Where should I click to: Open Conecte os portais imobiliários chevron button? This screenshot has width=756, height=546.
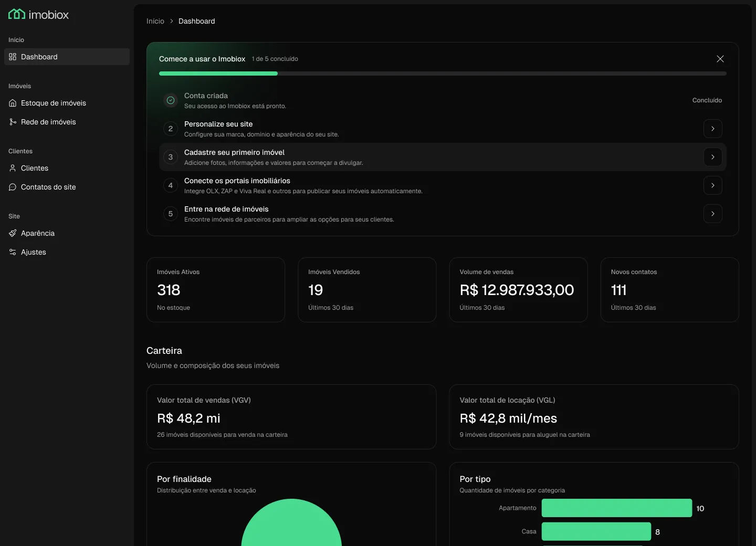(712, 185)
